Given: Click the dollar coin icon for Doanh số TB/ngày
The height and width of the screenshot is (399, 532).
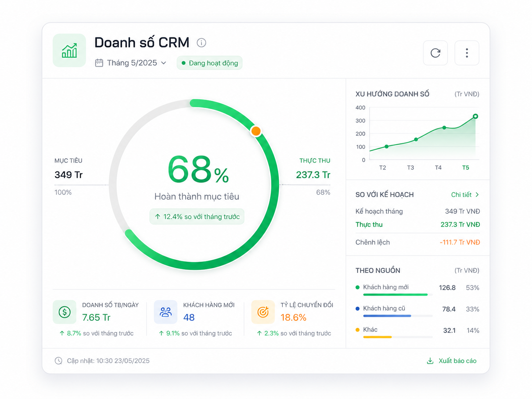Looking at the screenshot, I should pos(65,312).
